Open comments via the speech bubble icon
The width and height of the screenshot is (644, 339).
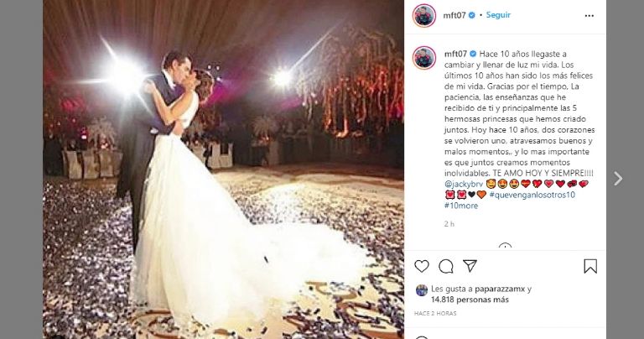445,266
